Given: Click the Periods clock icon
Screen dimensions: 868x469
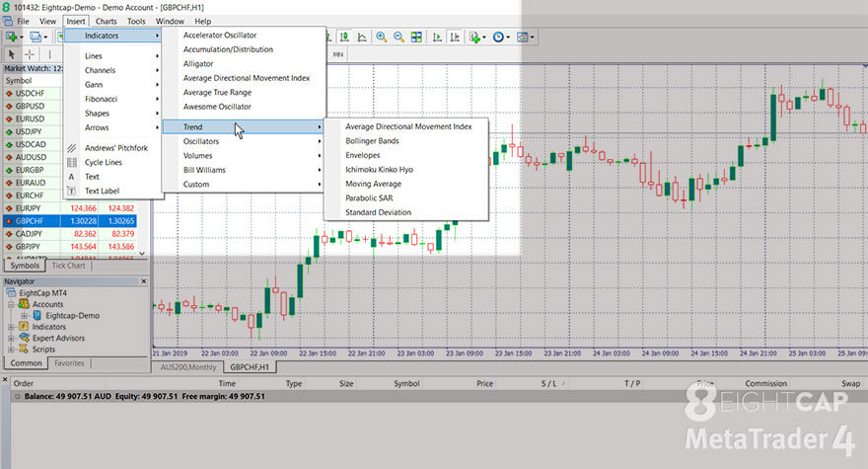Looking at the screenshot, I should click(498, 38).
